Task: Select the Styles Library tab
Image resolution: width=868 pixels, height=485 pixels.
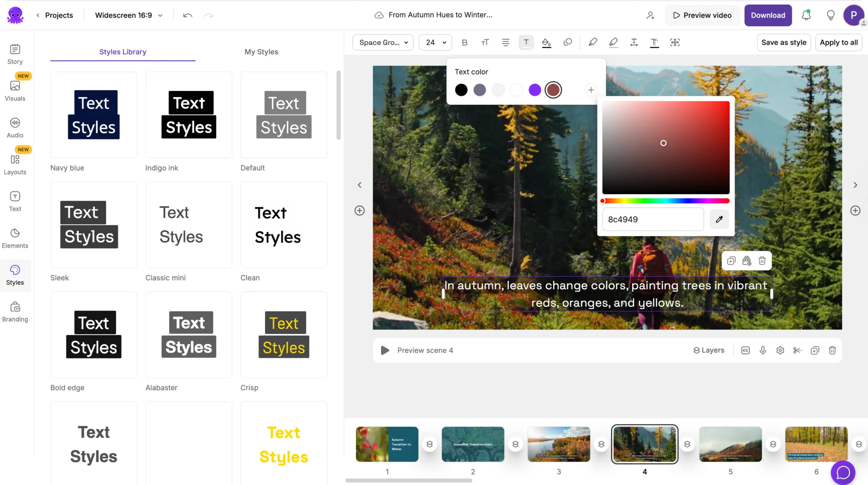Action: point(123,52)
